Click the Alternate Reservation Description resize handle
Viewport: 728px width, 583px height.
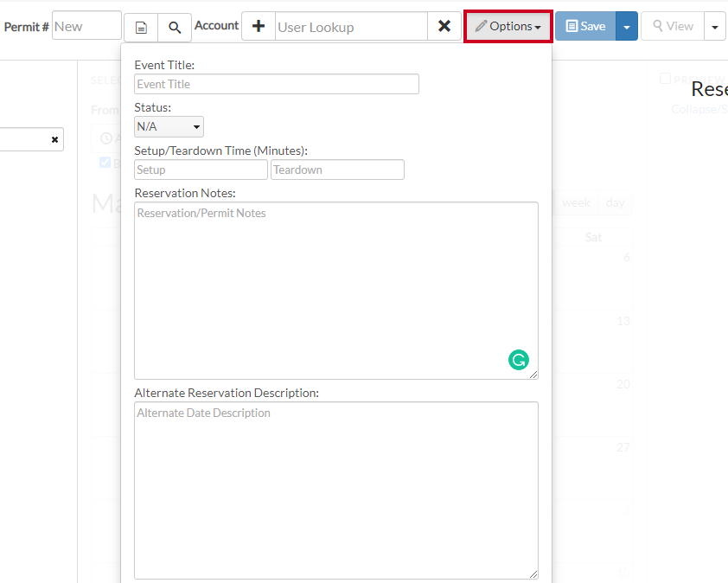[533, 574]
